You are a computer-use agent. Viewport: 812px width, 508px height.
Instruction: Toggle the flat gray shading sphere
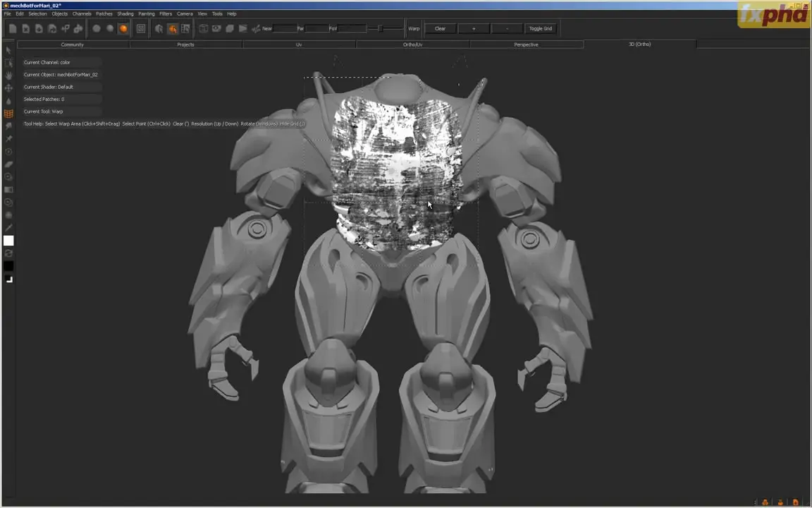pyautogui.click(x=97, y=29)
